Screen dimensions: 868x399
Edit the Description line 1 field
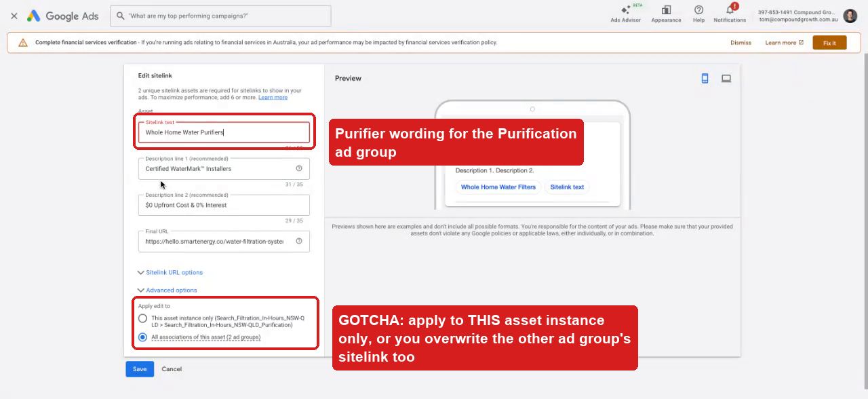pos(224,168)
